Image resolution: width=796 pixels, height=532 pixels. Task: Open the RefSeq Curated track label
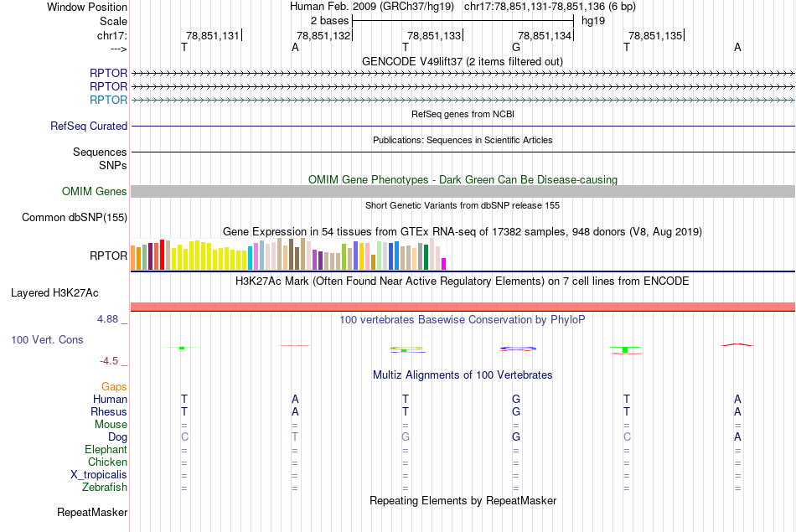tap(89, 126)
